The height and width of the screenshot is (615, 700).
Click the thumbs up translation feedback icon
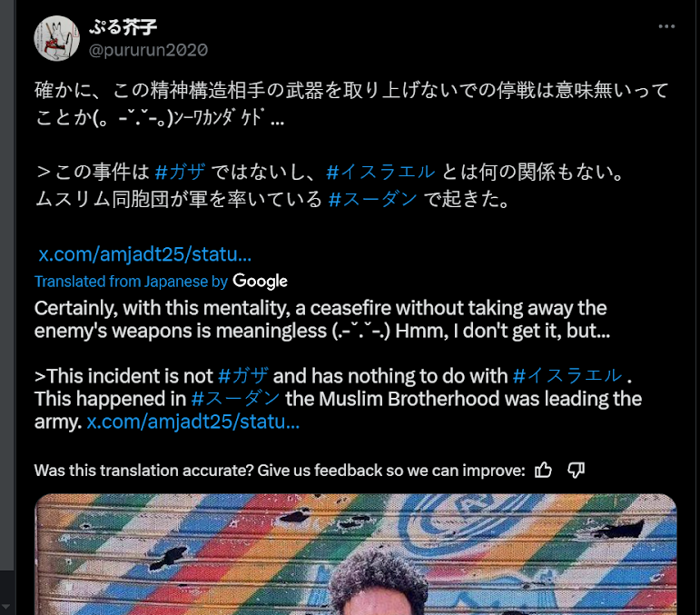point(543,470)
